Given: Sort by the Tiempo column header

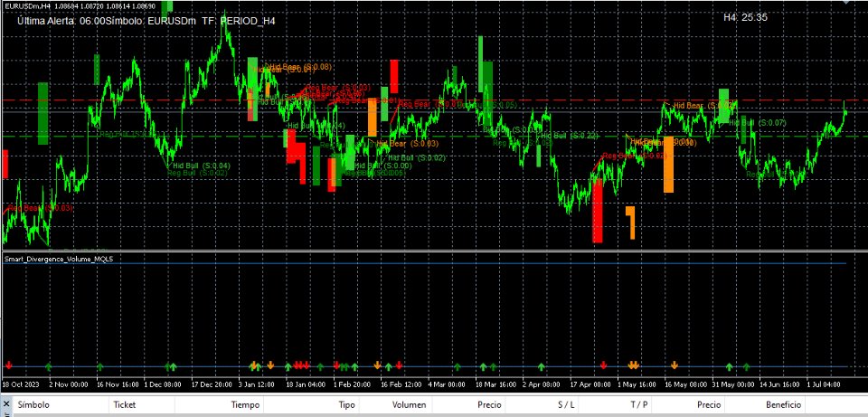Looking at the screenshot, I should point(245,405).
